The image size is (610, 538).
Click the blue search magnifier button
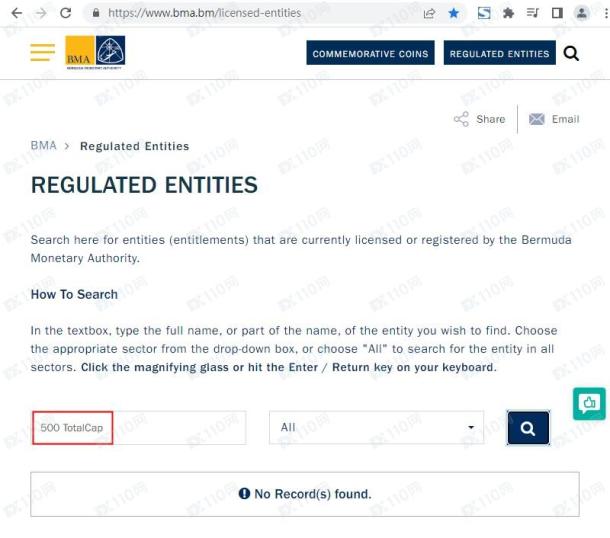coord(528,428)
